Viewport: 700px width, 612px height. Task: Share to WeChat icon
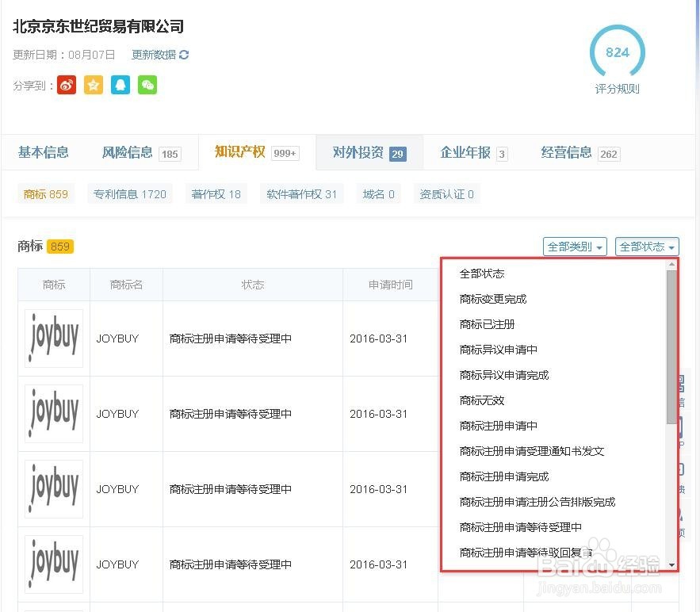tap(147, 85)
